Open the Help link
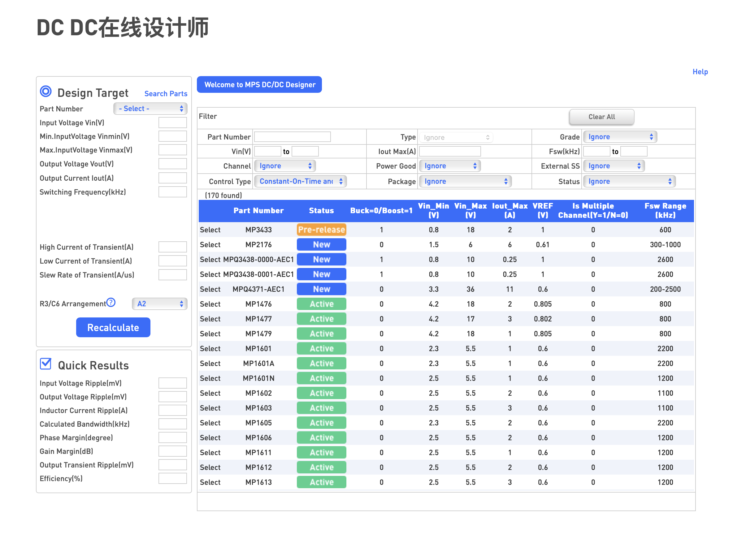Image resolution: width=746 pixels, height=560 pixels. 700,72
